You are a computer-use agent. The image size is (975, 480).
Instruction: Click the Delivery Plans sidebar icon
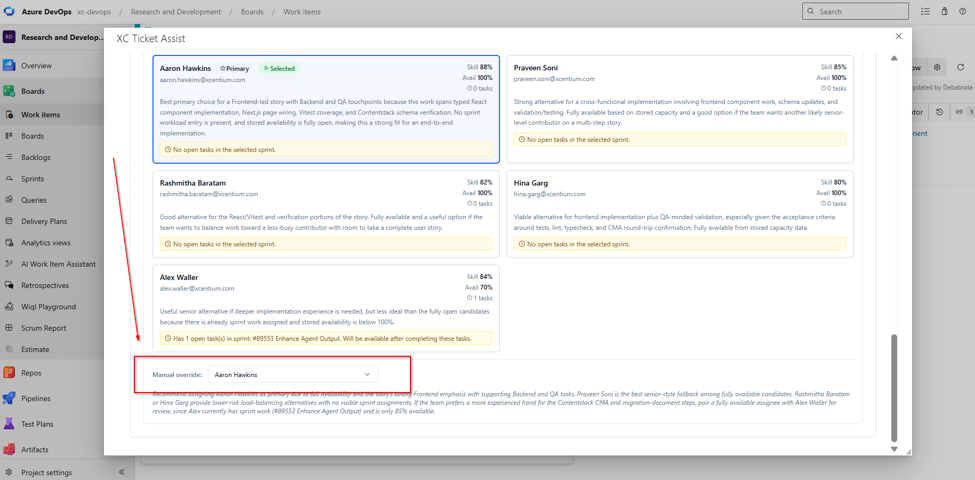coord(9,221)
